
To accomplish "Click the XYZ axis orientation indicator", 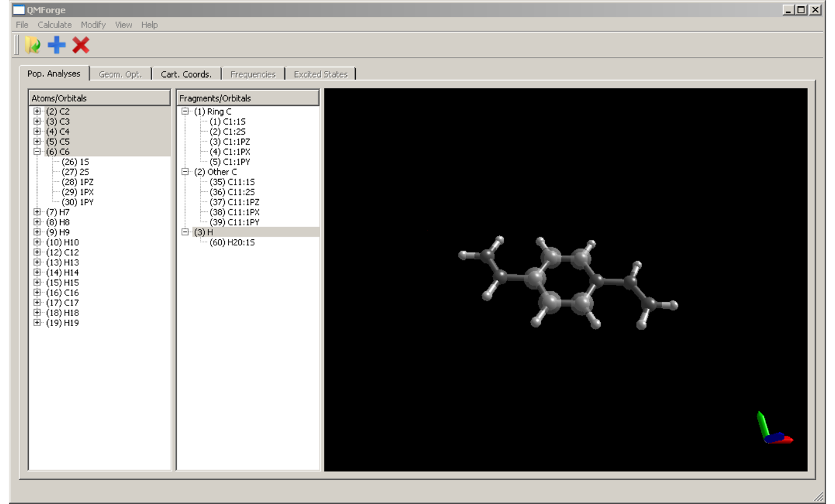I will [773, 429].
